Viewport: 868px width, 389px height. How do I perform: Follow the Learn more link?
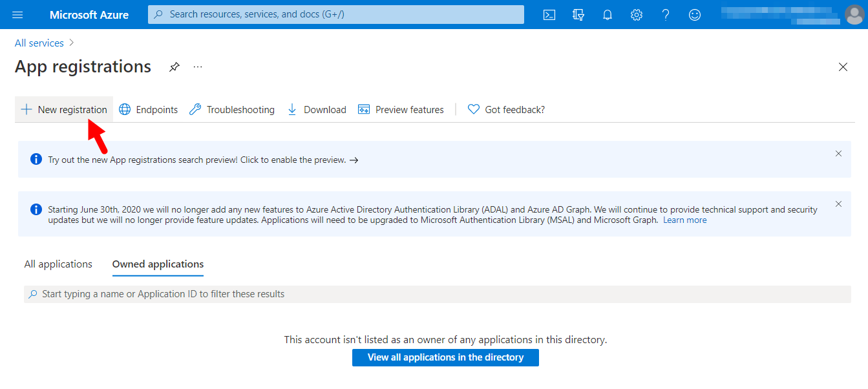click(x=684, y=220)
